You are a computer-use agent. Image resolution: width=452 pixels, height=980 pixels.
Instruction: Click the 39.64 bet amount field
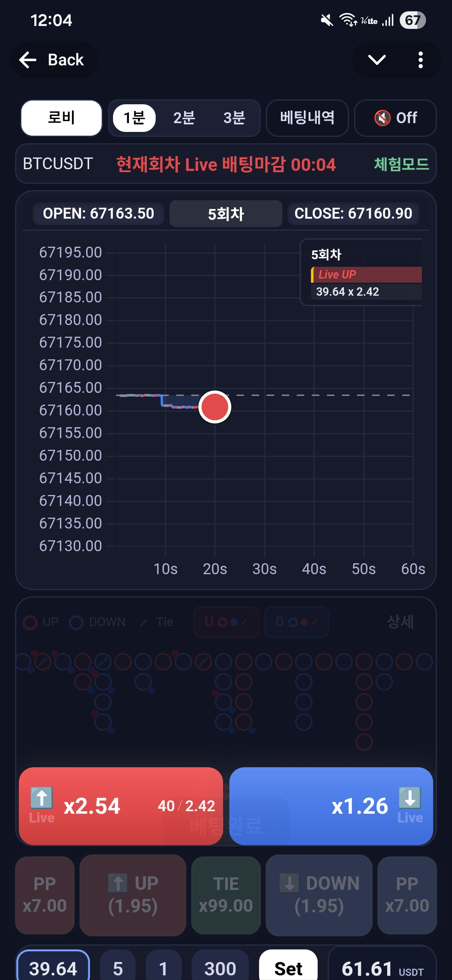click(53, 967)
